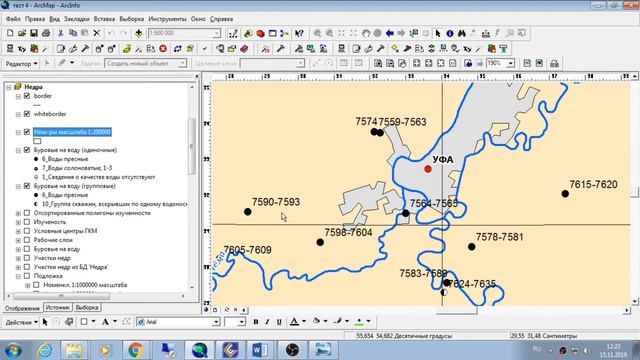Open the Действия drawing menu
This screenshot has height=360, width=640.
(21, 322)
